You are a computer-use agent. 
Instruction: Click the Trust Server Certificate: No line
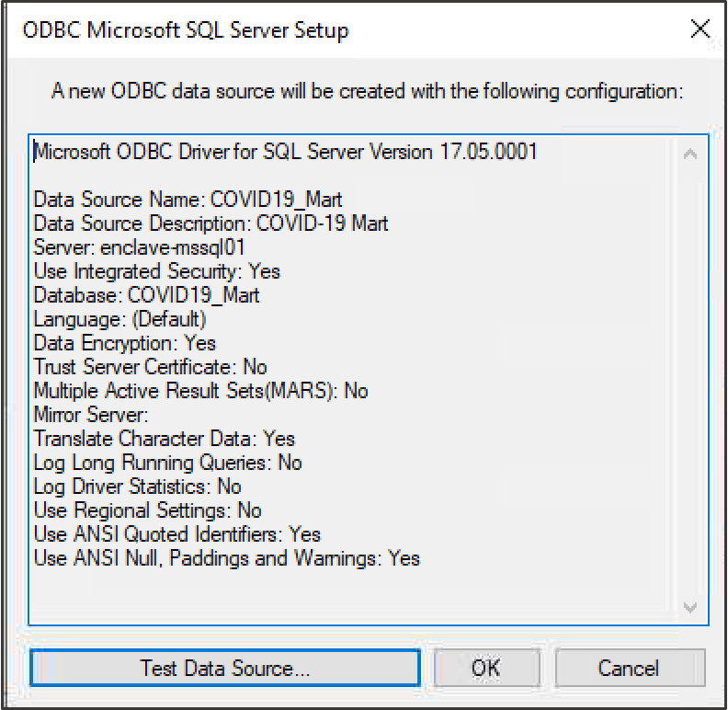(x=150, y=367)
